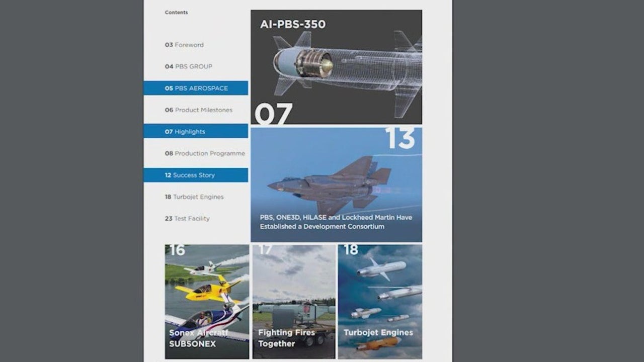
Task: Open 18 Turbojet Engines contents entry
Action: click(194, 197)
